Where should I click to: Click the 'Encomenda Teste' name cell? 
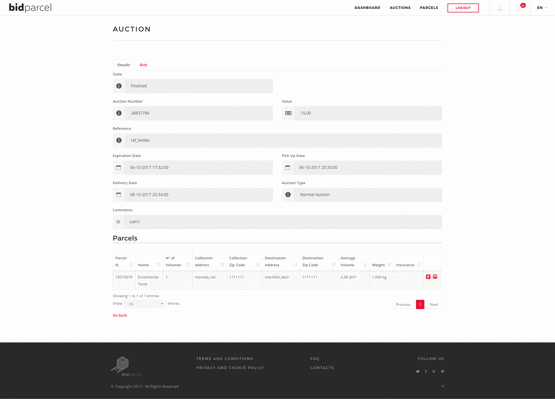coord(148,280)
